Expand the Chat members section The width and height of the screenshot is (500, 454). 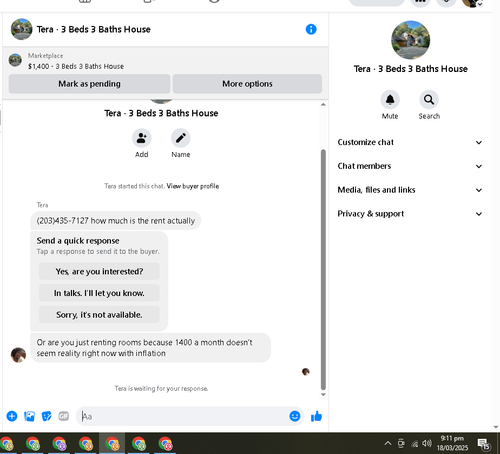click(410, 166)
